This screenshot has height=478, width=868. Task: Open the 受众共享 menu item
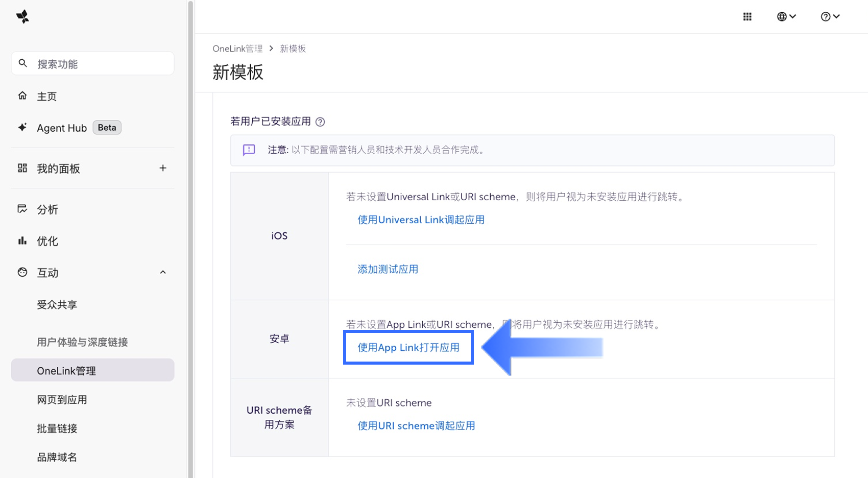point(57,305)
